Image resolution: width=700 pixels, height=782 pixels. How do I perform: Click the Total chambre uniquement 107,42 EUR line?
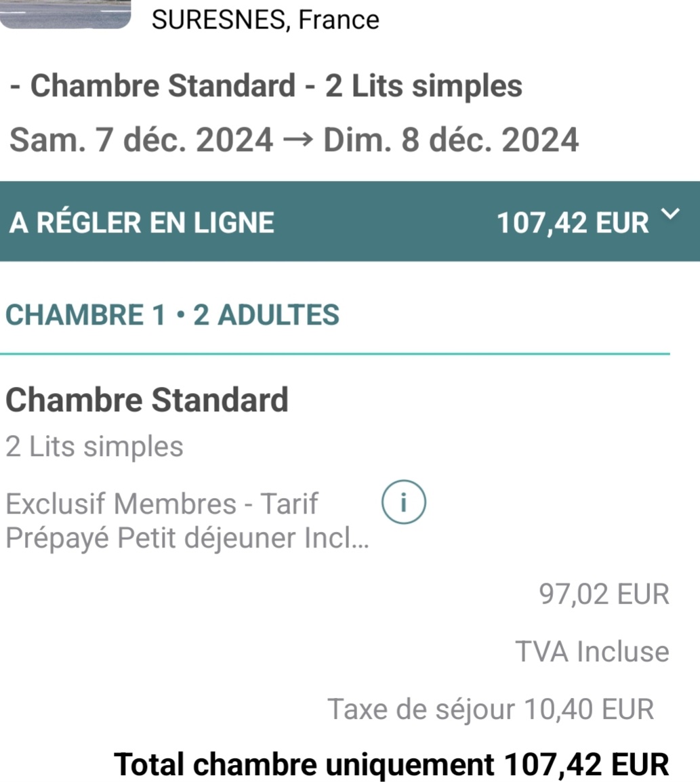tap(392, 764)
